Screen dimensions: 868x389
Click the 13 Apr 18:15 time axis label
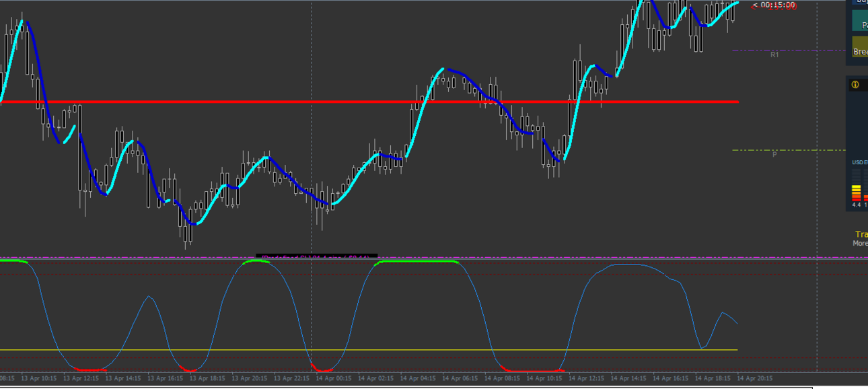[207, 378]
